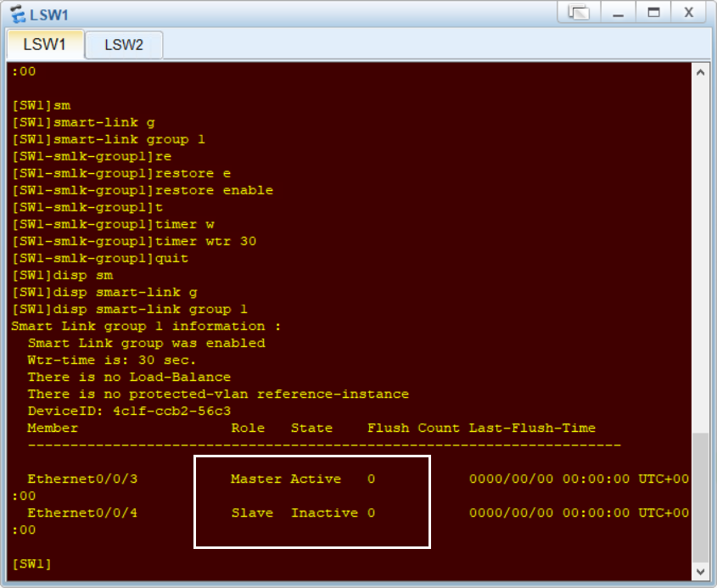This screenshot has width=717, height=588.
Task: Click 'no protected-vlan reference-instance' line
Action: [x=218, y=394]
